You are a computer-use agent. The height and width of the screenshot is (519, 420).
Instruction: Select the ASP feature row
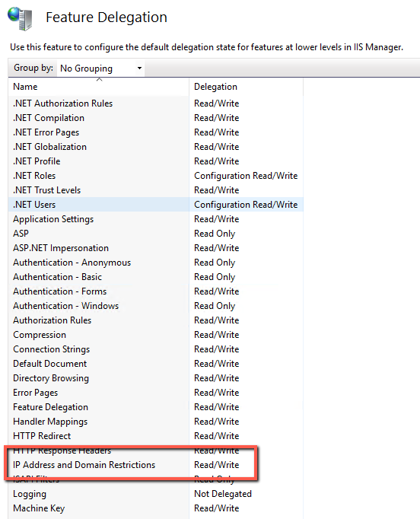click(x=155, y=234)
